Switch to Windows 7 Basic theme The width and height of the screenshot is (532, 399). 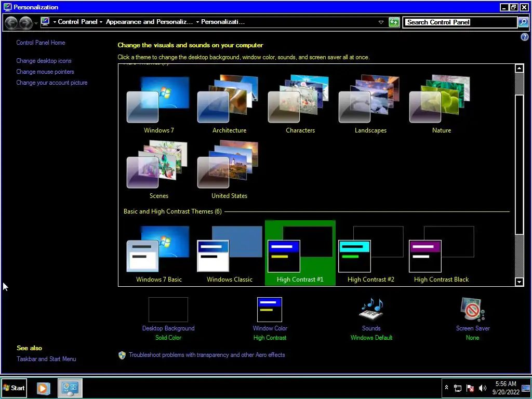(158, 254)
